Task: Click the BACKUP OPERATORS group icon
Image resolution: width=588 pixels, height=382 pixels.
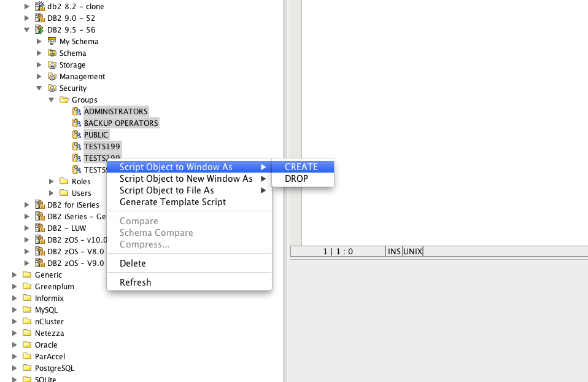Action: 77,123
